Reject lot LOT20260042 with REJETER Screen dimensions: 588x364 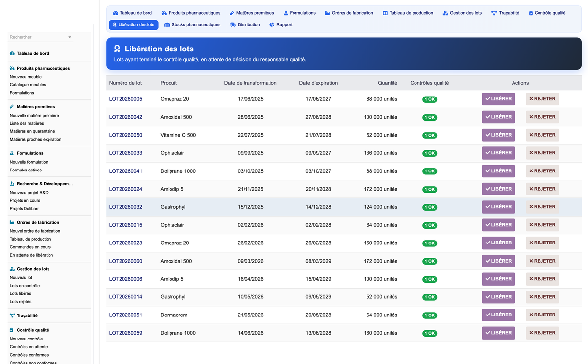(x=542, y=117)
